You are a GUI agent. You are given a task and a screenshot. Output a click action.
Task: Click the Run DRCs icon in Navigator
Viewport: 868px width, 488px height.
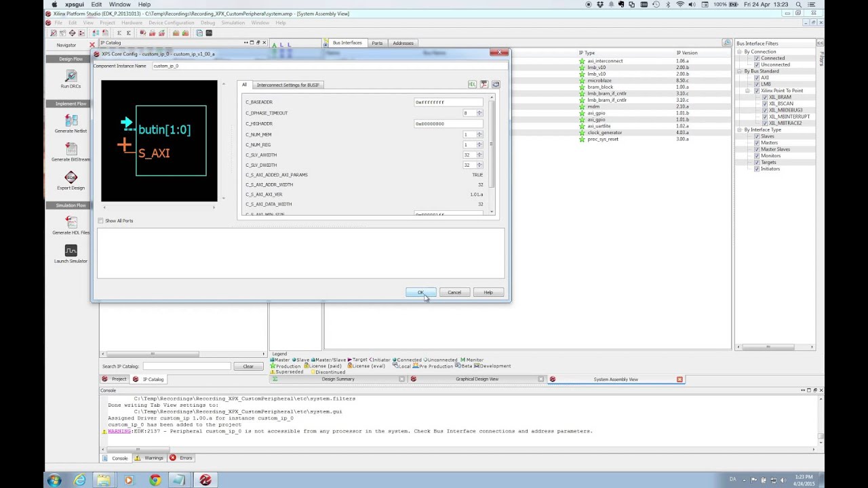pyautogui.click(x=71, y=76)
